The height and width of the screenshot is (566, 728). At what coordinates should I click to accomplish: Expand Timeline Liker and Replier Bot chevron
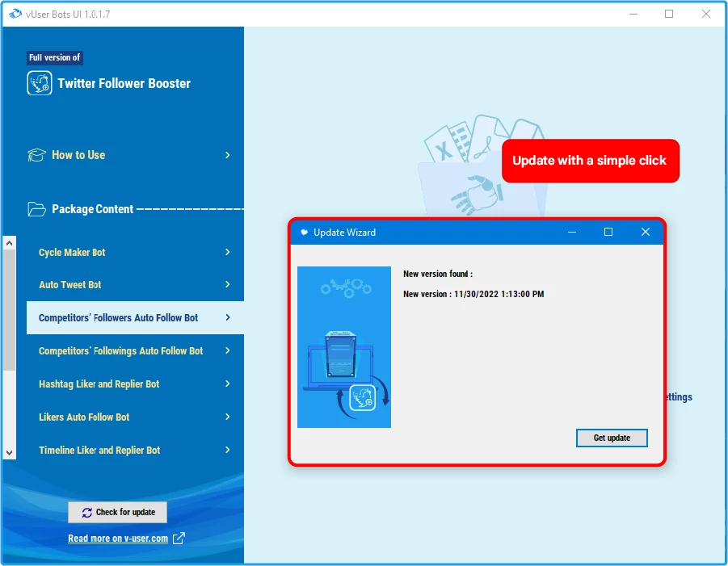pos(228,450)
